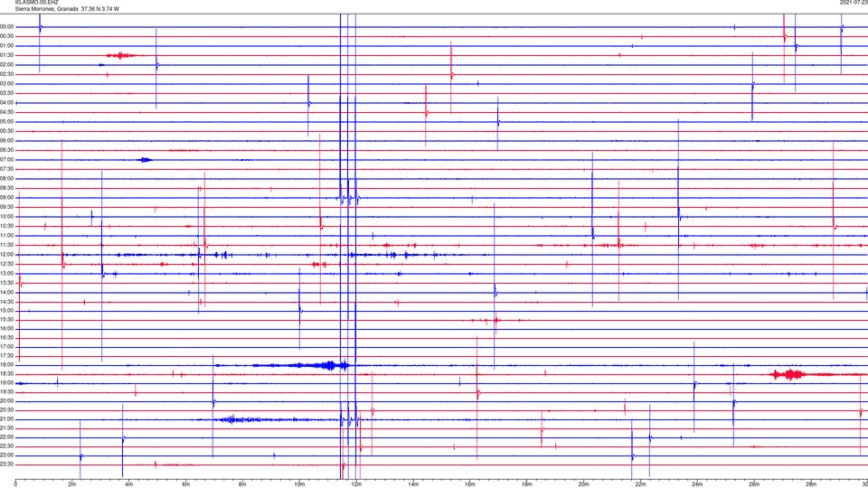Click the 22:00 trace time label
868x488 pixels.
coord(7,437)
